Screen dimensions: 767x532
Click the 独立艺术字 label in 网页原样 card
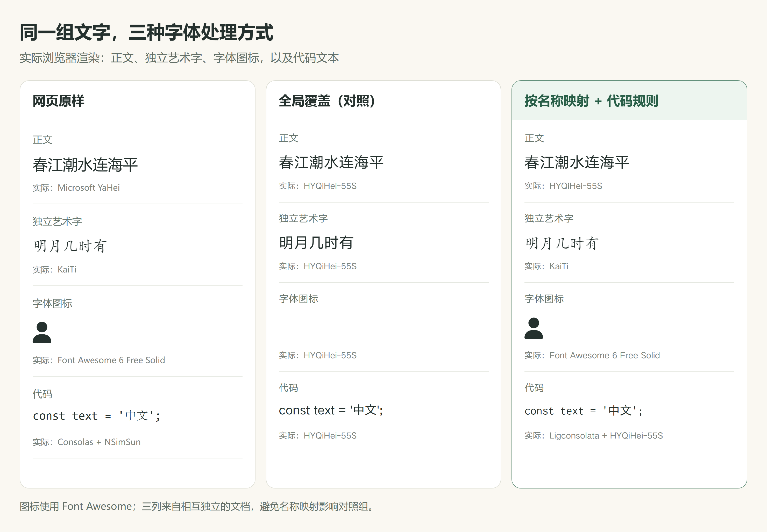57,222
